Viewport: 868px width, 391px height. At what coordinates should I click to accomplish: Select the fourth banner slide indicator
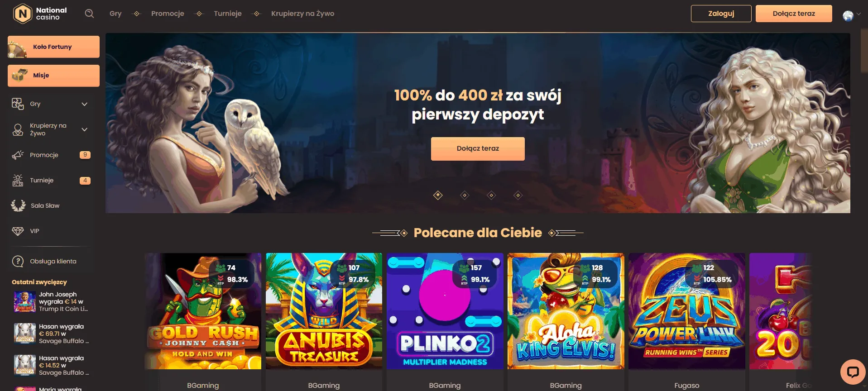518,195
